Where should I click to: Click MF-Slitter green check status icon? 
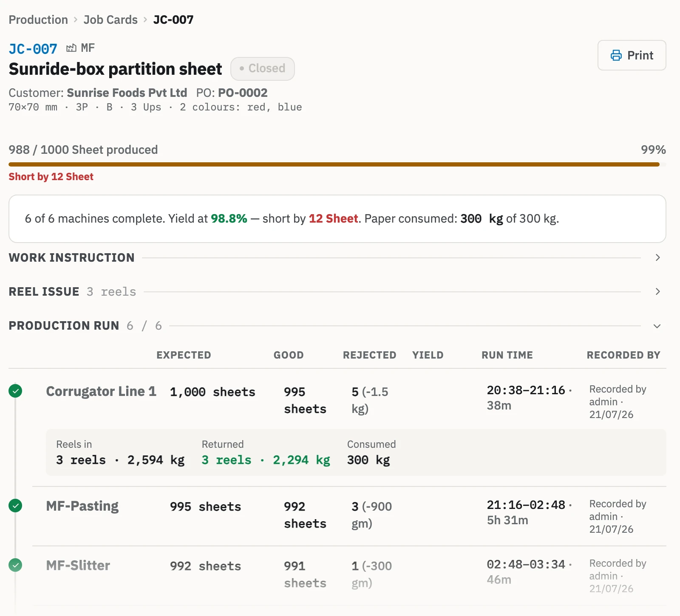pos(15,565)
